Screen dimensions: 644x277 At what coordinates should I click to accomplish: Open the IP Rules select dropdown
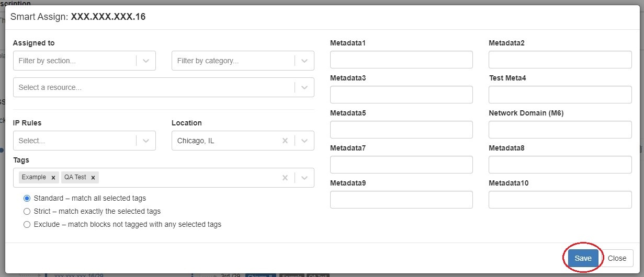point(146,141)
